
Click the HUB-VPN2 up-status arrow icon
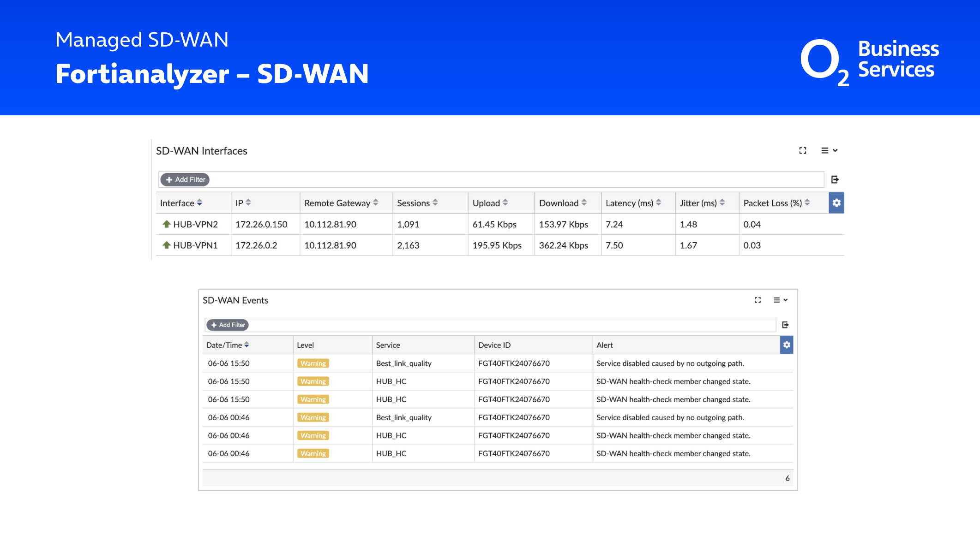point(167,224)
